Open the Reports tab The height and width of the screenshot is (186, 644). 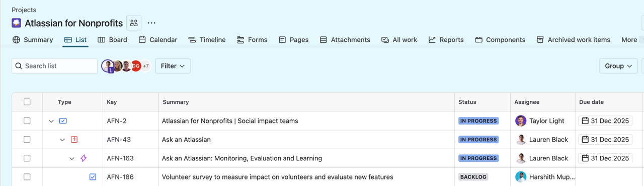446,40
